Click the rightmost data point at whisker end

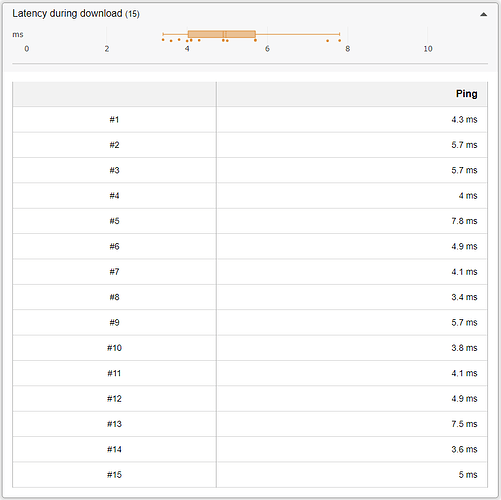[339, 40]
